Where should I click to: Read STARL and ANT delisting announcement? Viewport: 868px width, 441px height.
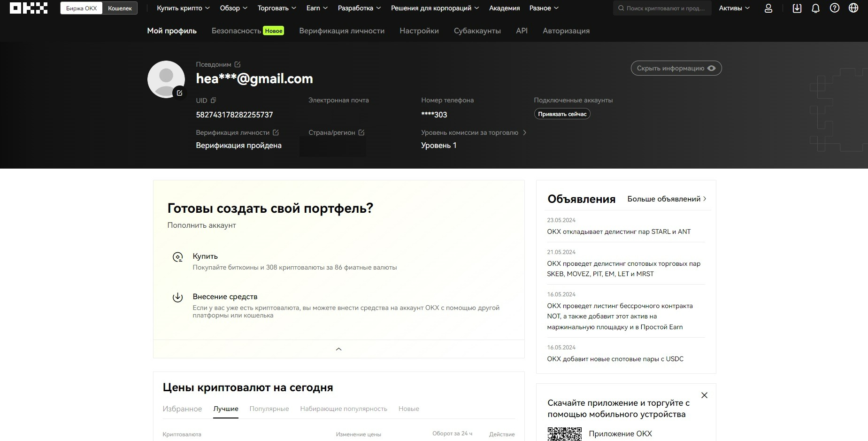coord(619,232)
